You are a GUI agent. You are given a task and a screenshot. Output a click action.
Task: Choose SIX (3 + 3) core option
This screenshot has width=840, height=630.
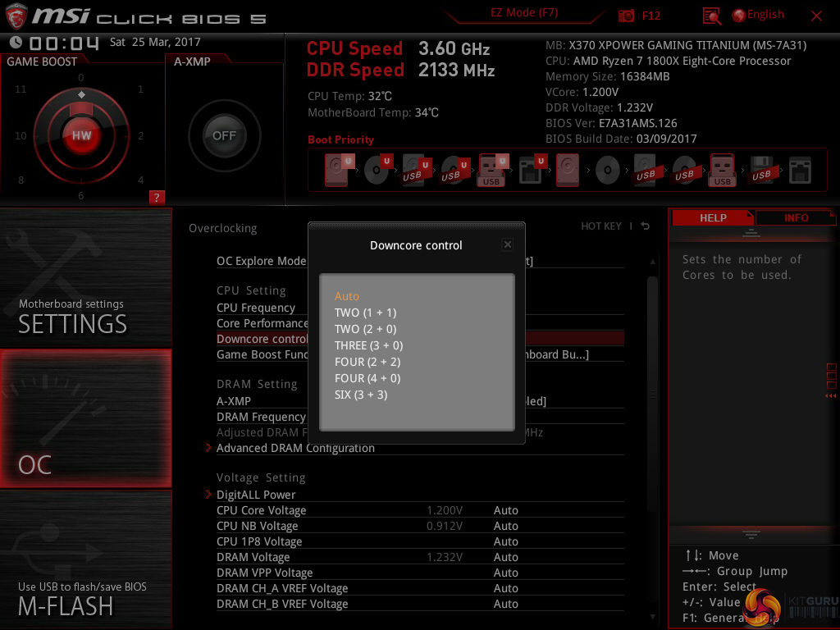(361, 395)
